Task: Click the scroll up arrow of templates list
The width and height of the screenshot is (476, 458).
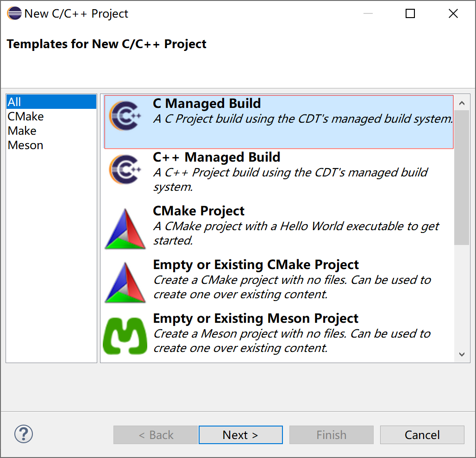Action: [462, 103]
